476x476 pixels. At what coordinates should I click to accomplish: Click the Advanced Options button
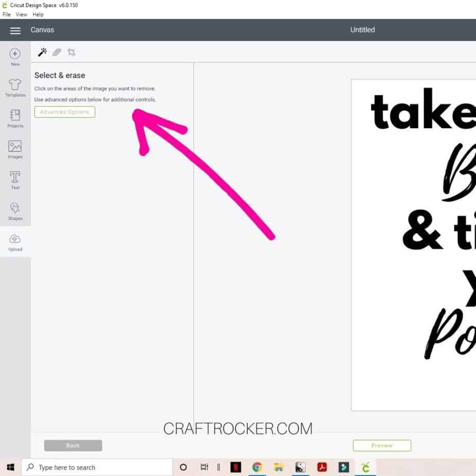click(65, 112)
